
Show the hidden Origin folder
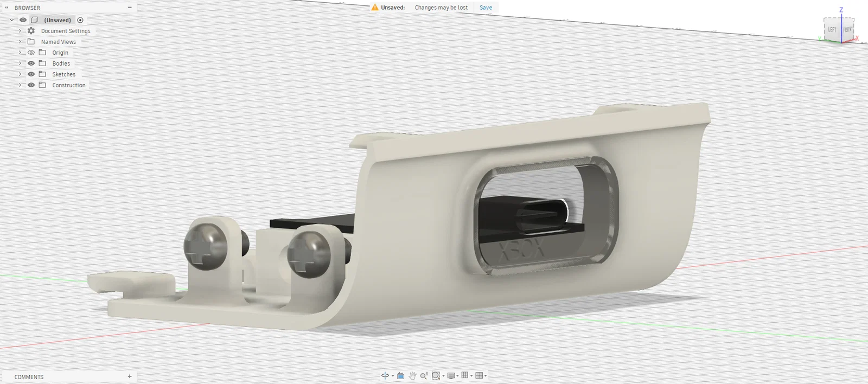(x=31, y=53)
